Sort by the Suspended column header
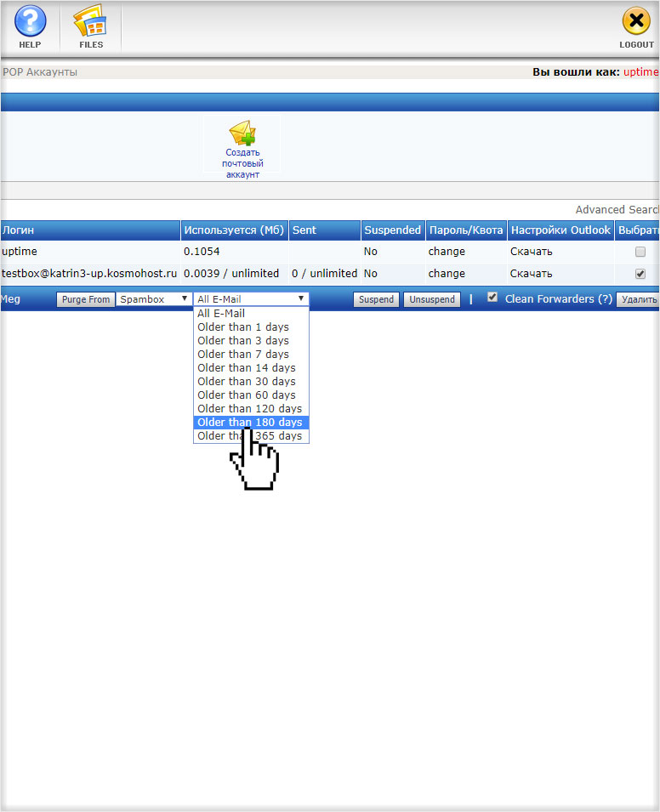The image size is (660, 812). (x=392, y=230)
